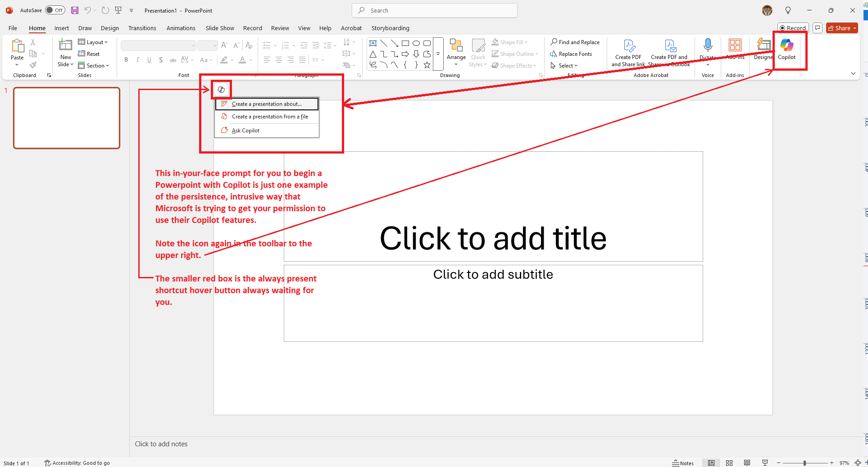The width and height of the screenshot is (868, 467).
Task: Choose Create a presentation from a file
Action: point(267,117)
